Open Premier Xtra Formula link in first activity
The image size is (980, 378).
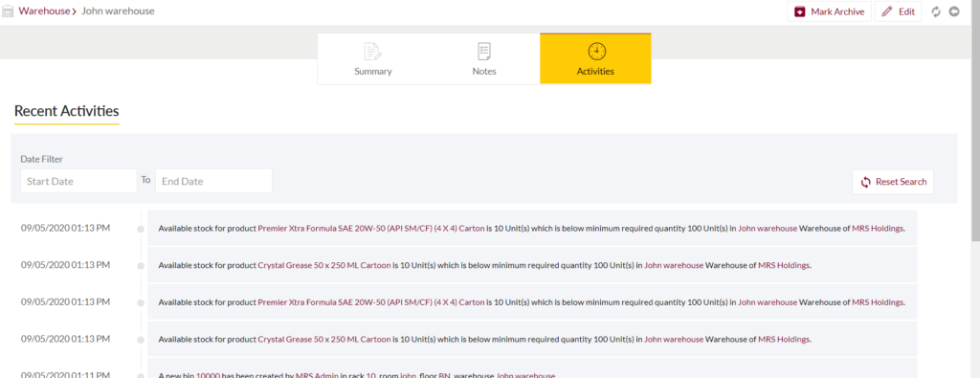point(371,229)
